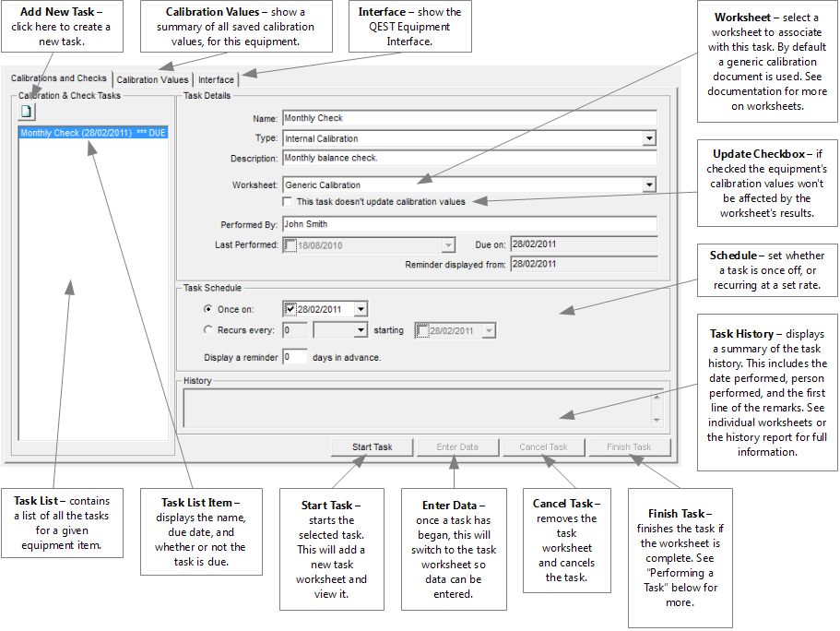Click the Performed By text field
Screen dimensions: 840x631
468,224
